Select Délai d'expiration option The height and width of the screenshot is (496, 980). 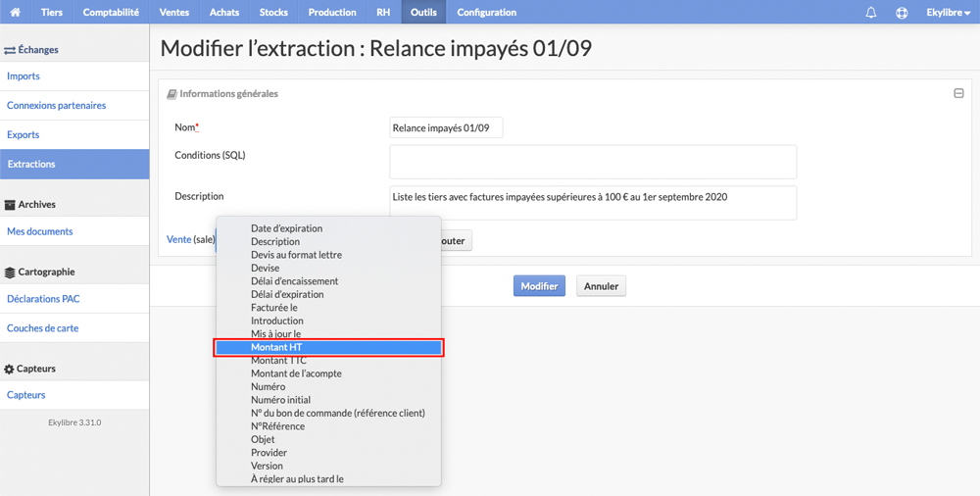[328, 294]
